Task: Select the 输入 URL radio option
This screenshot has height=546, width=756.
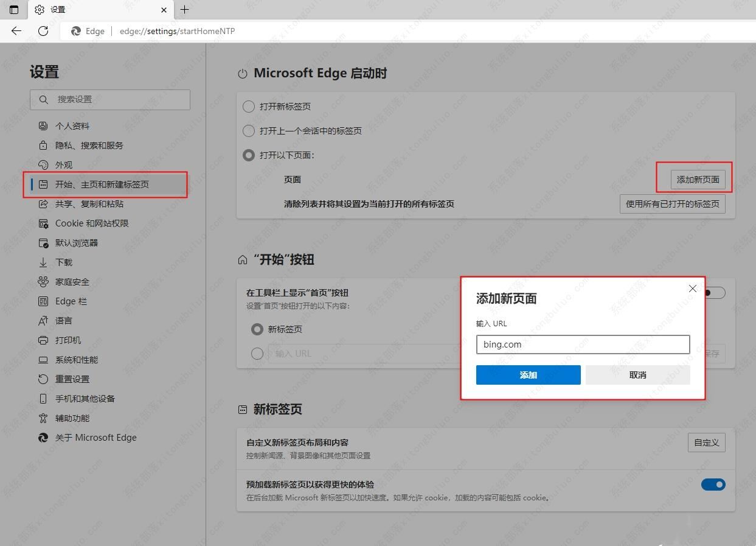Action: 257,354
